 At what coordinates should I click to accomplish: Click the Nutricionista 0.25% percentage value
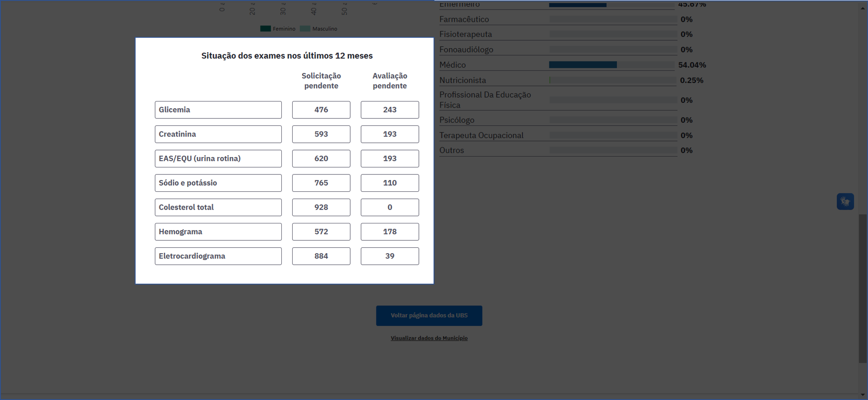point(692,80)
